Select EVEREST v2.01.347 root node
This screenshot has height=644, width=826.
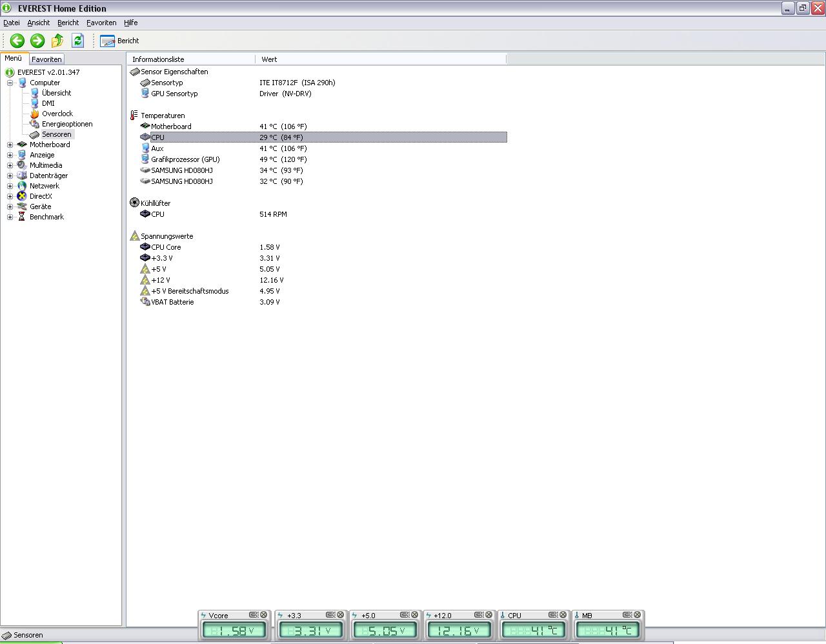click(48, 72)
